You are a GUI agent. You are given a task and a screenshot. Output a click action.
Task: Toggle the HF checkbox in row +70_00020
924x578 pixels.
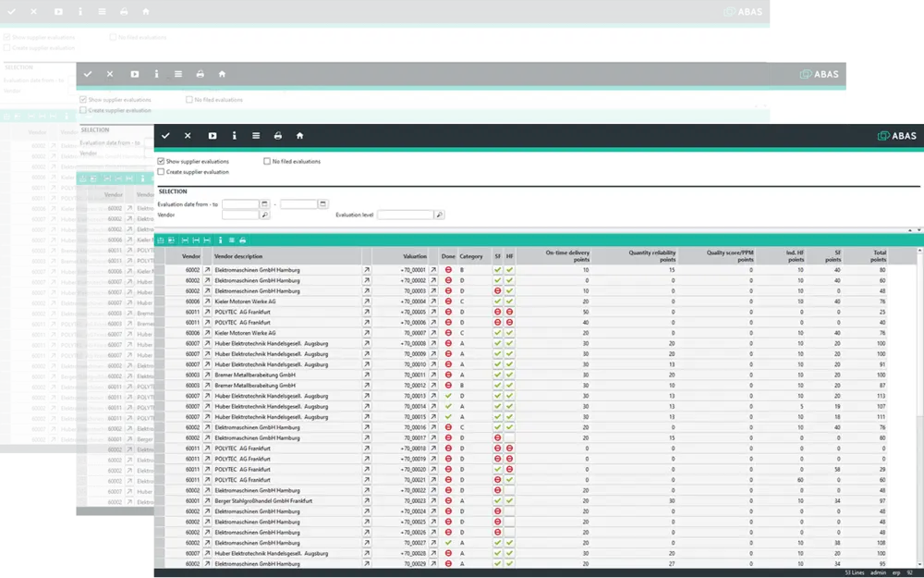509,470
